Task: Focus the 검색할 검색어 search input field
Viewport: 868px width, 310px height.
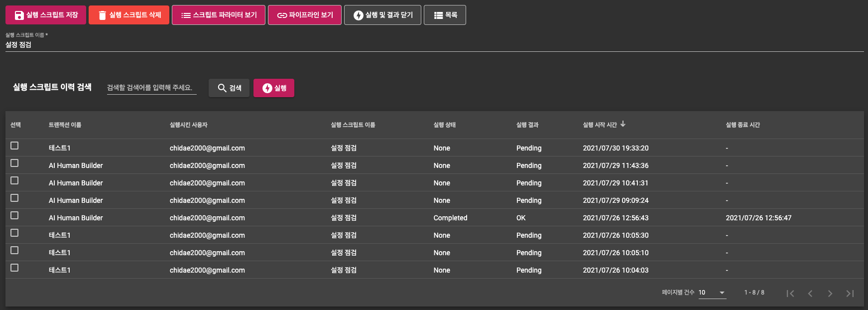Action: 152,88
